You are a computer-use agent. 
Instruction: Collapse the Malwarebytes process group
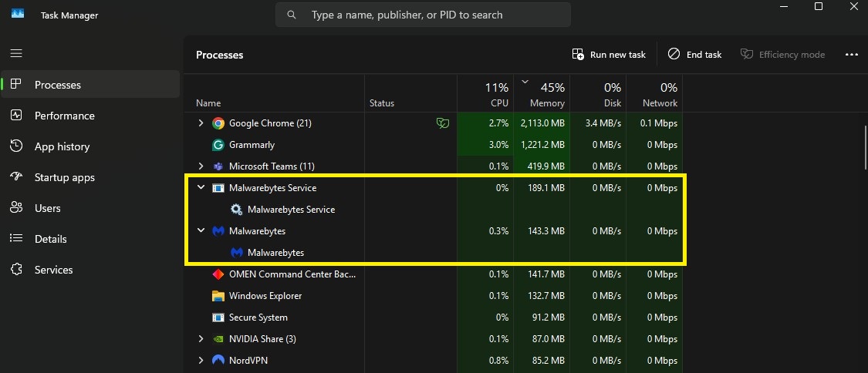pyautogui.click(x=201, y=231)
